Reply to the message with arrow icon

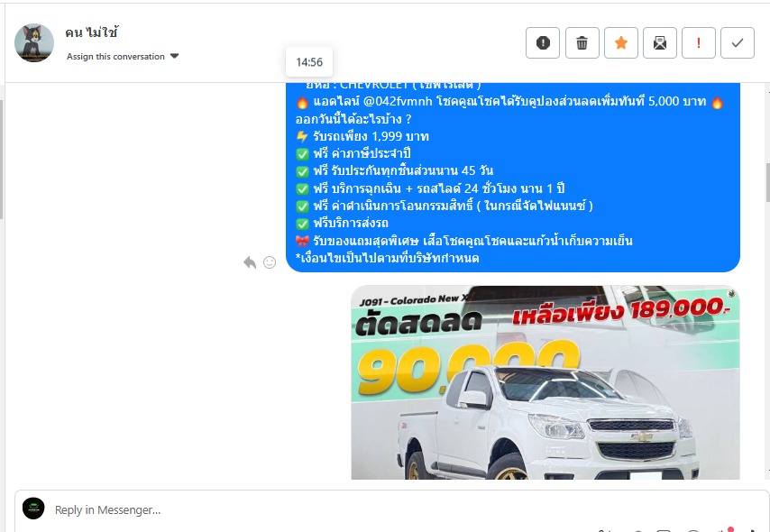pos(250,262)
